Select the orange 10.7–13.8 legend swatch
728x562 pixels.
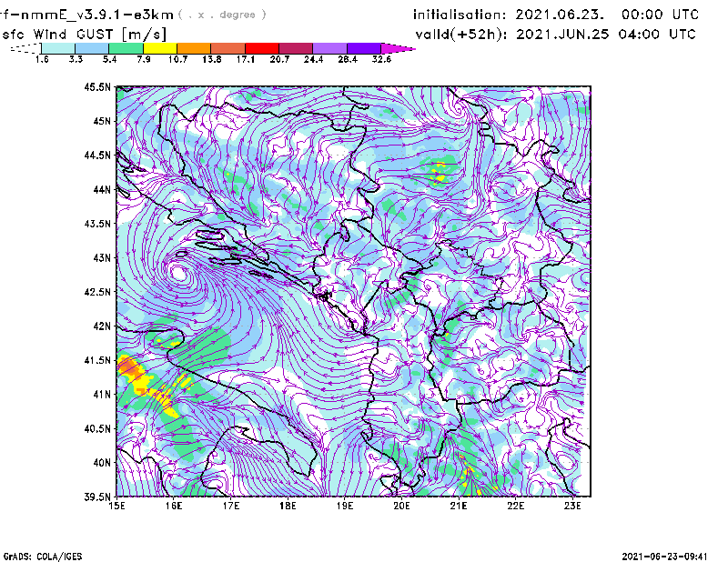194,48
